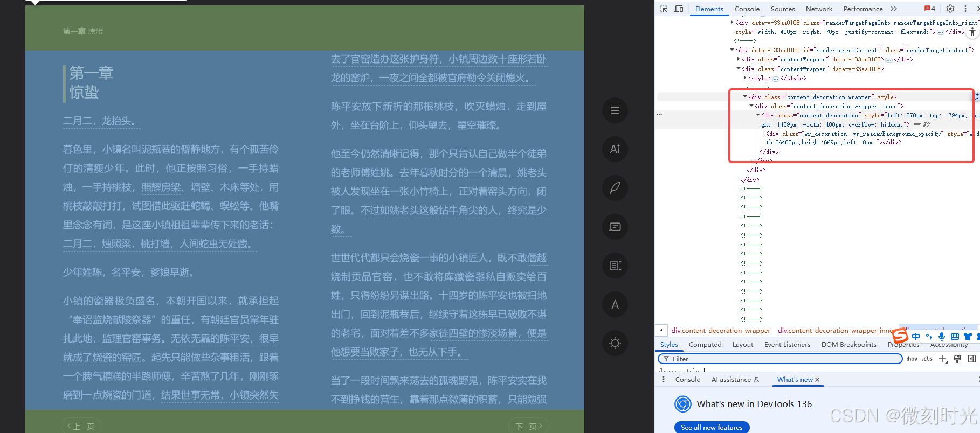
Task: Open the font size A settings
Action: 615,304
